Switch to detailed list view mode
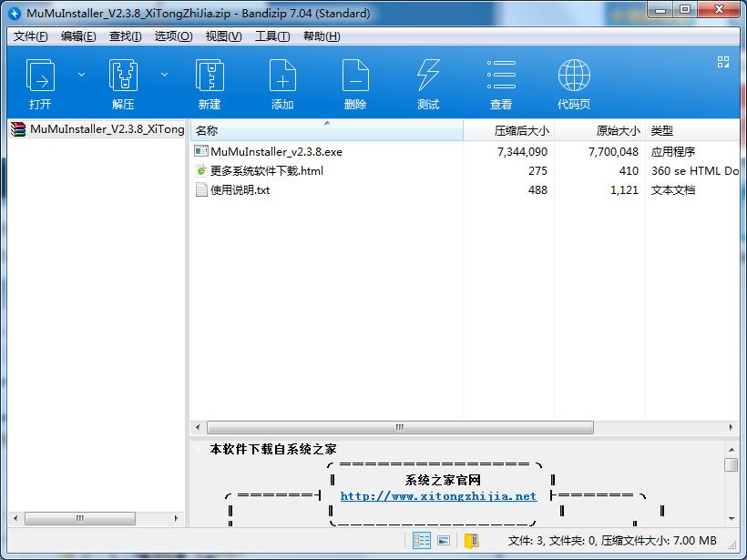Viewport: 747px width, 560px height. 422,539
